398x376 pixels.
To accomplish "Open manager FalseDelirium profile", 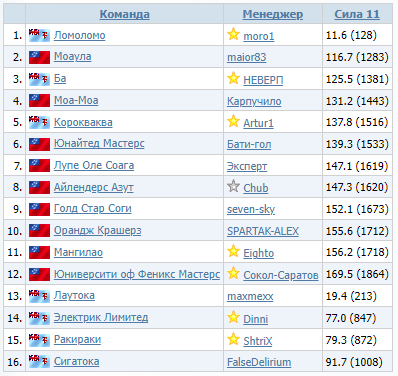I will pyautogui.click(x=259, y=362).
